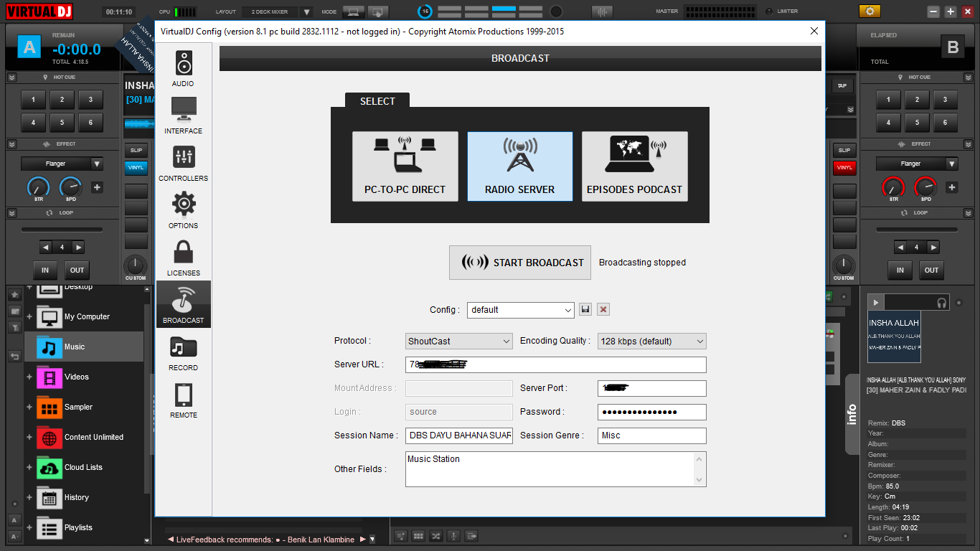Image resolution: width=980 pixels, height=551 pixels.
Task: Open the Protocol dropdown showing ShoutCast
Action: (x=458, y=341)
